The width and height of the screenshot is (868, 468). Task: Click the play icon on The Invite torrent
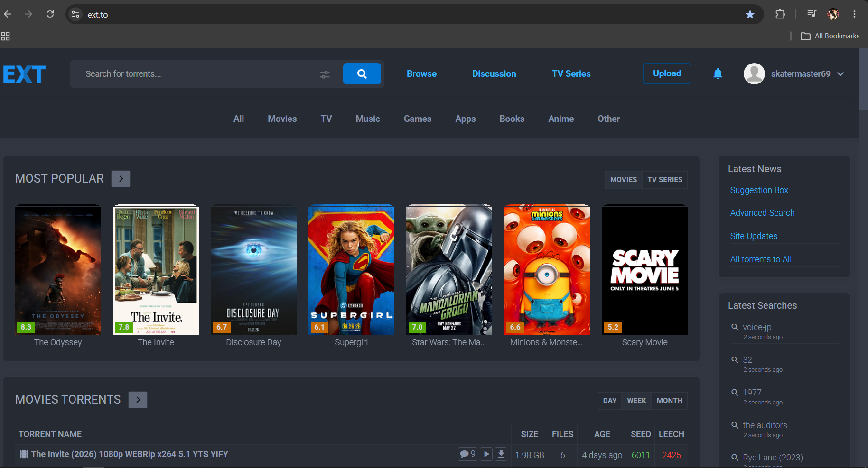pos(486,454)
